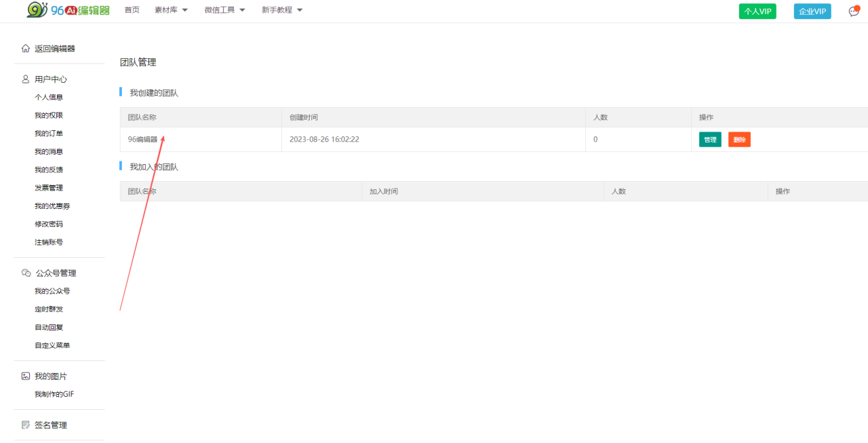This screenshot has height=443, width=868.
Task: Select 定时群发 under 公众号管理
Action: coord(49,309)
